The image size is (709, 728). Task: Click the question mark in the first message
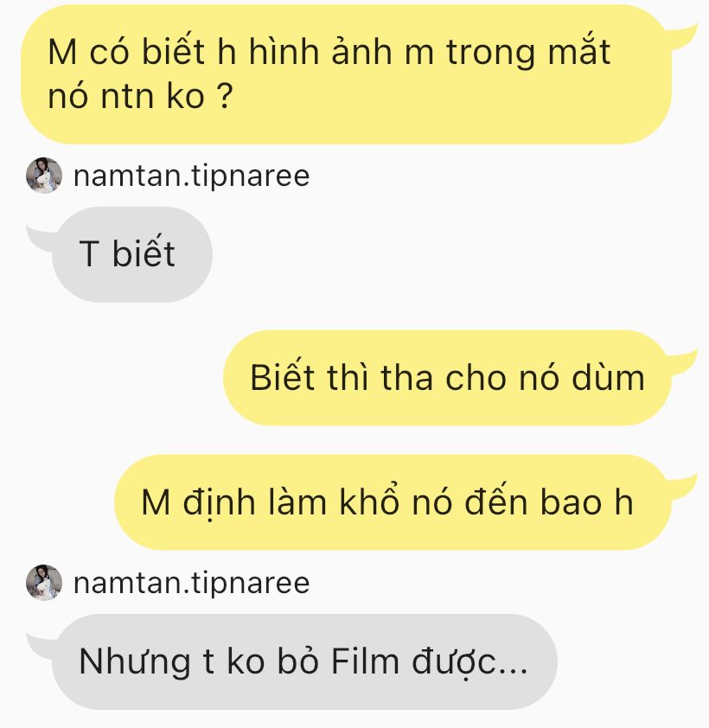click(x=224, y=96)
